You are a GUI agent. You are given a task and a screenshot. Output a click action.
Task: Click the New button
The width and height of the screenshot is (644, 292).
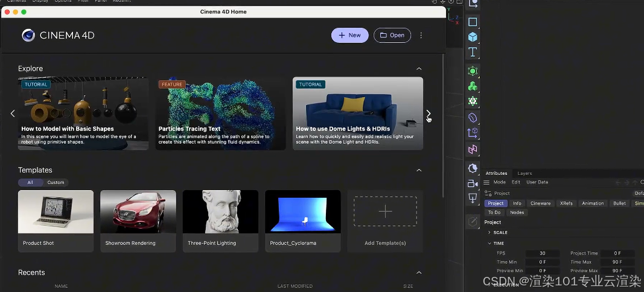tap(349, 36)
